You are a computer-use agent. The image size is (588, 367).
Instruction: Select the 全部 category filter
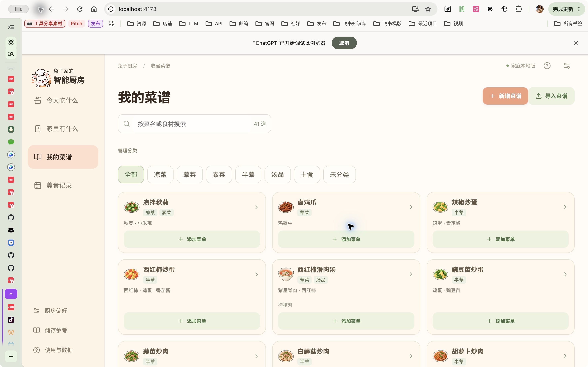pos(131,174)
